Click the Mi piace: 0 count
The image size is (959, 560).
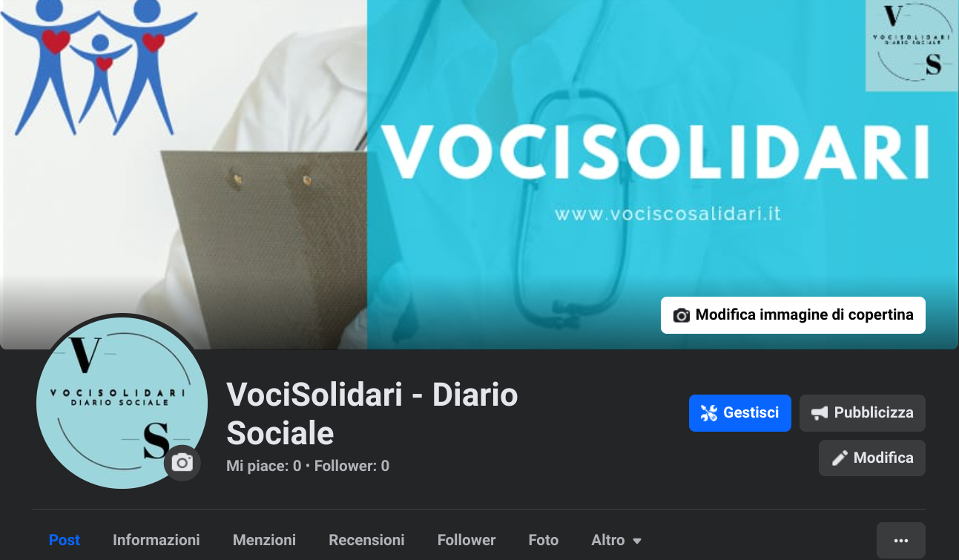pyautogui.click(x=264, y=466)
